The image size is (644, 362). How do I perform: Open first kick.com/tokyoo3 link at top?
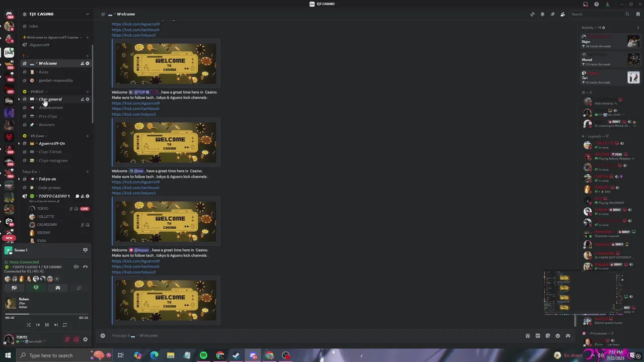[x=133, y=35]
